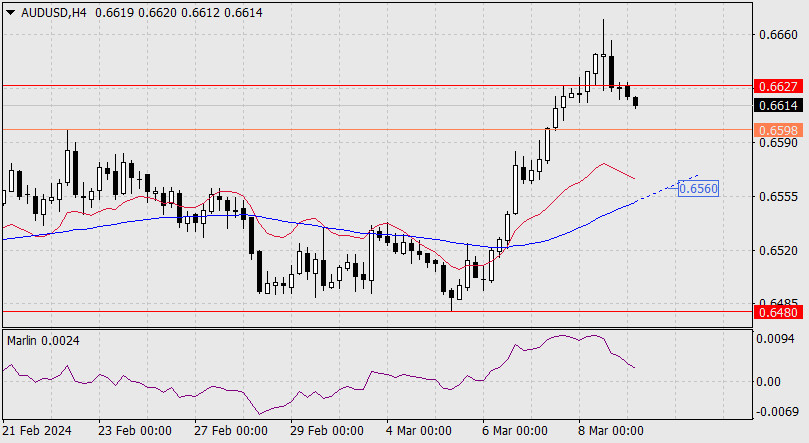The image size is (809, 443).
Task: Select the 0.6660 price axis value
Action: [778, 35]
